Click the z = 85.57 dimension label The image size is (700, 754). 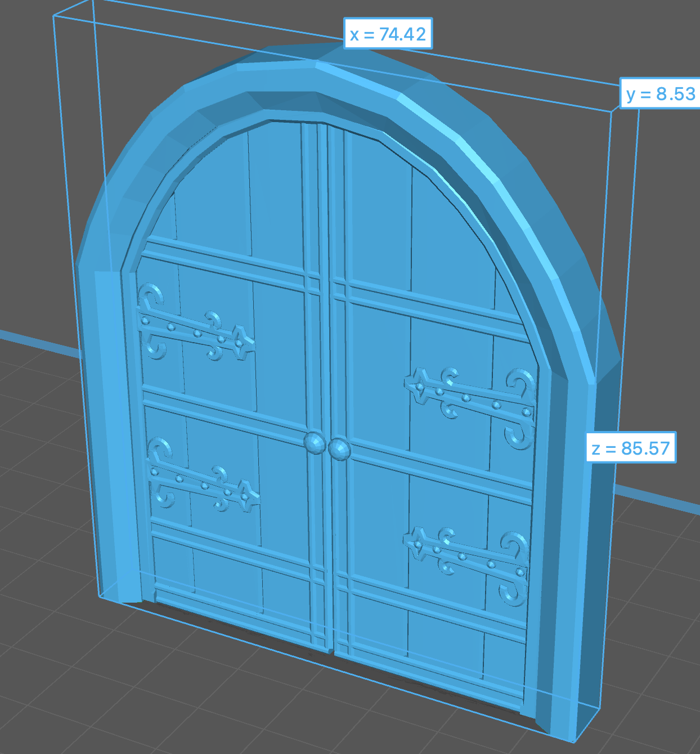click(631, 448)
